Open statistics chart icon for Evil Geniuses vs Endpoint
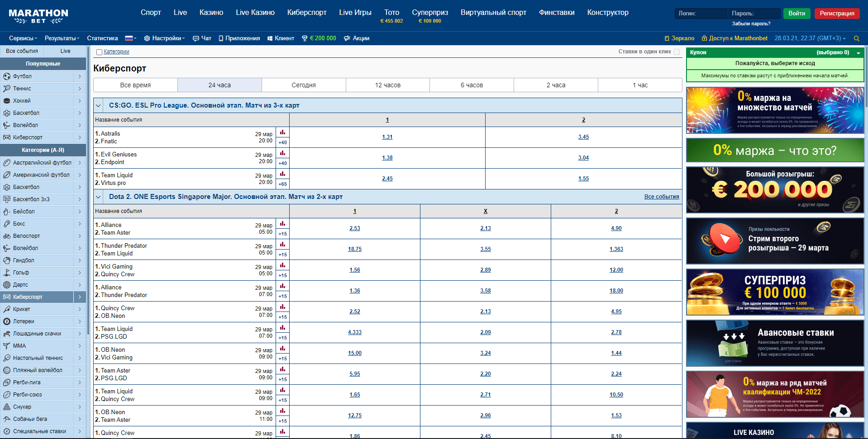 pyautogui.click(x=282, y=153)
